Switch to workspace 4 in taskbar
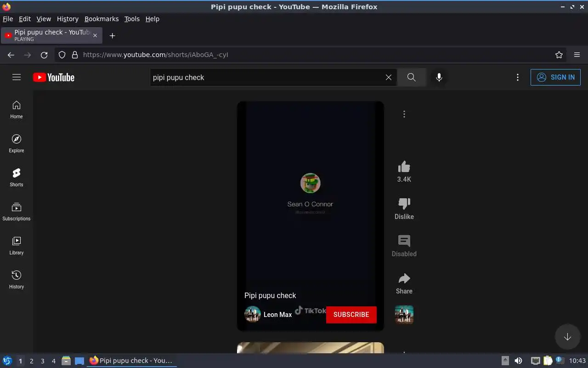Viewport: 588px width, 368px height. coord(54,361)
